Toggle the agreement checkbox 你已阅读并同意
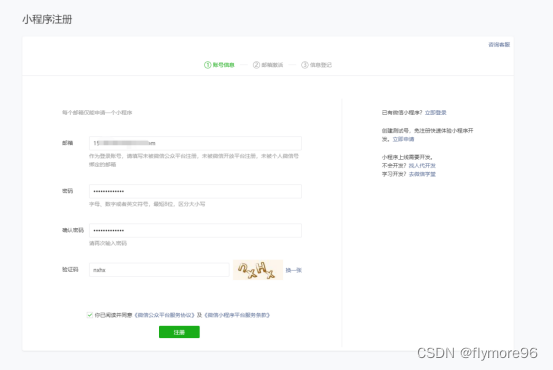The width and height of the screenshot is (553, 370). [90, 315]
